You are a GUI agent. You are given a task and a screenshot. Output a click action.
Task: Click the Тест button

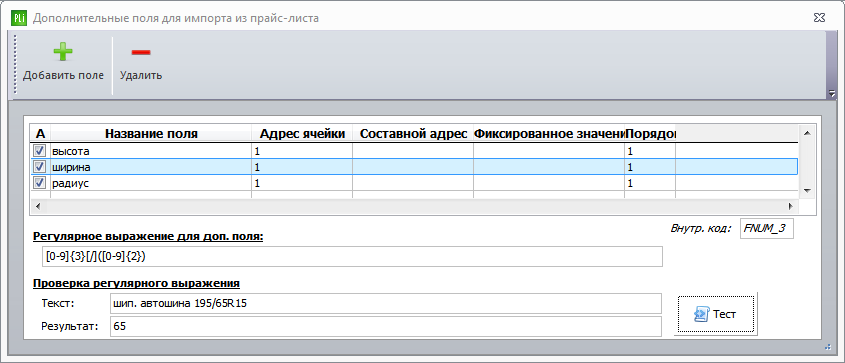716,314
